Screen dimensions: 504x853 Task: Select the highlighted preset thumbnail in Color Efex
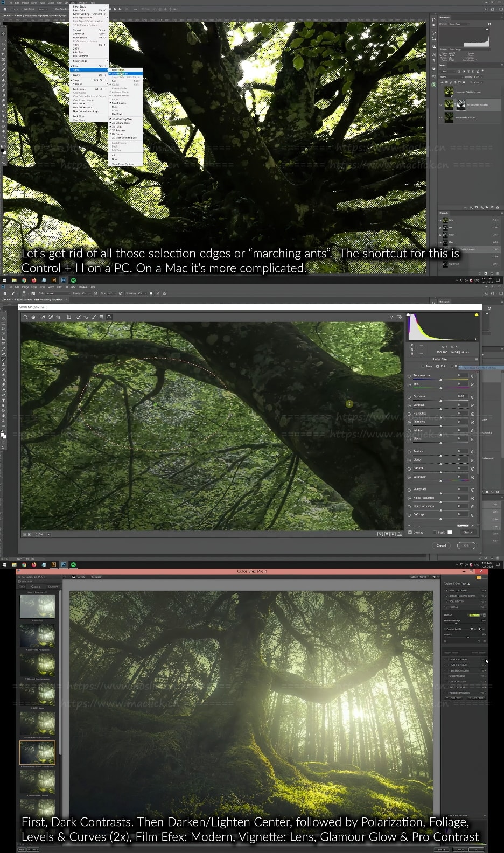pos(37,752)
